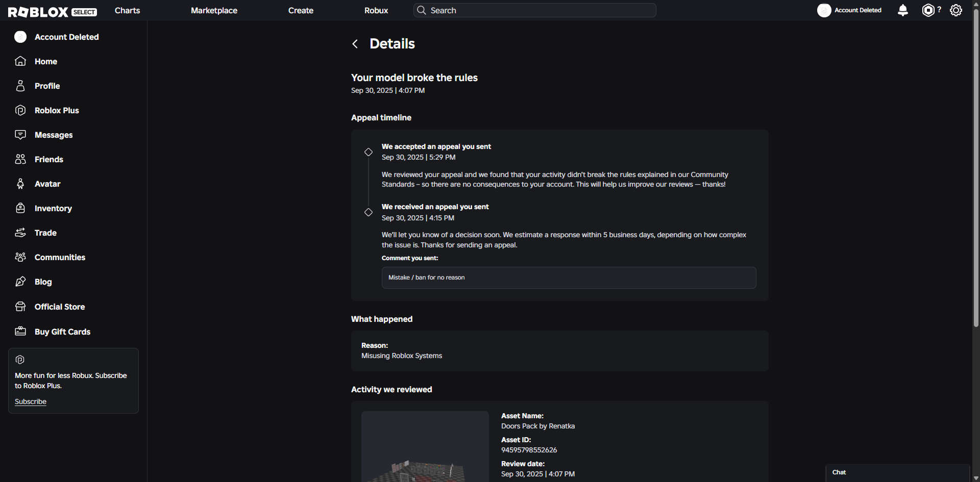Click the 'Activity we reviewed' heading
This screenshot has width=980, height=482.
click(391, 389)
